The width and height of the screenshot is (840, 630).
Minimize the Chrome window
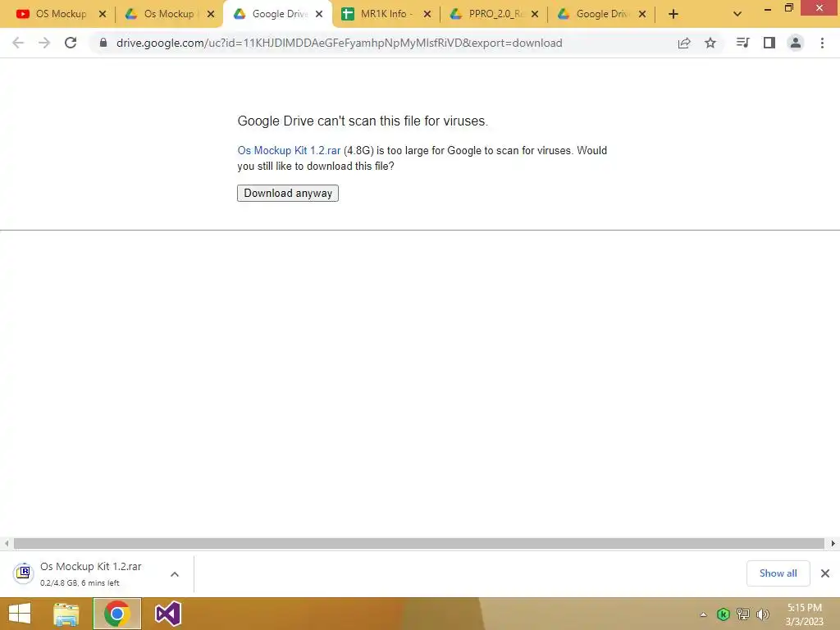(767, 9)
